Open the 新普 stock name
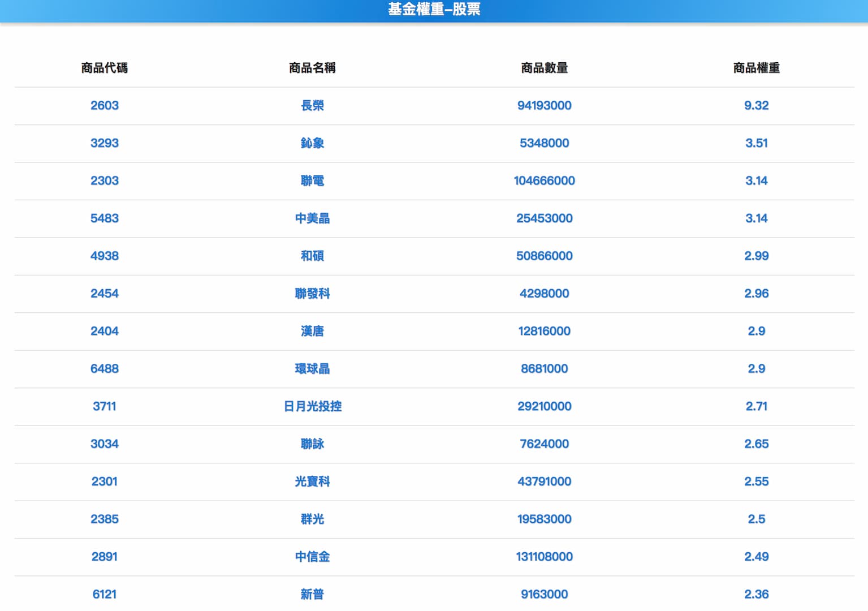Viewport: 868px width, 611px height. click(x=312, y=595)
